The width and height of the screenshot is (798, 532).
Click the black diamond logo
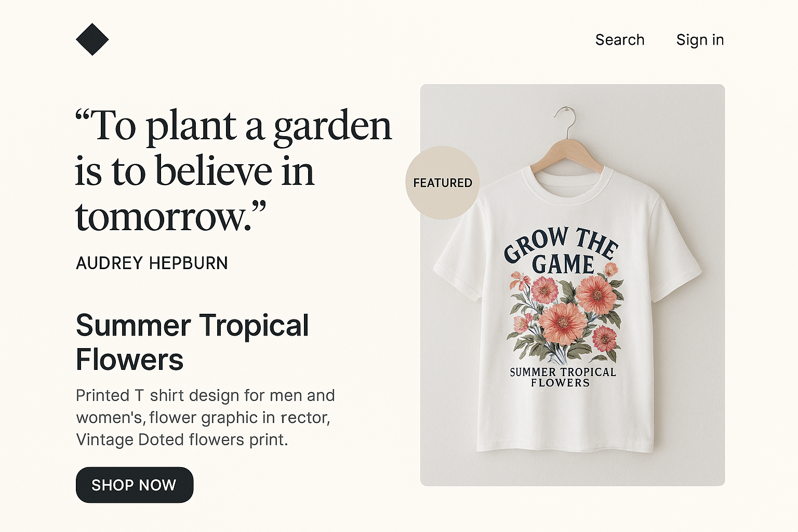[92, 39]
